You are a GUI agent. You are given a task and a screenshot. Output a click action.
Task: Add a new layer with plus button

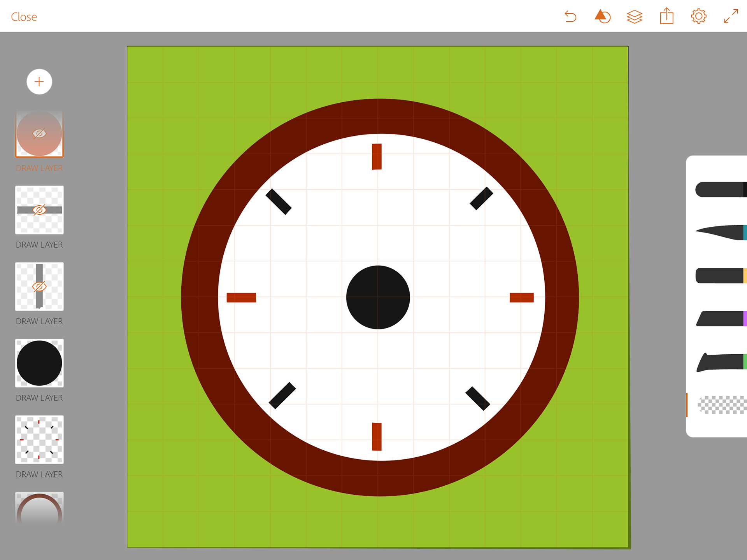point(39,82)
